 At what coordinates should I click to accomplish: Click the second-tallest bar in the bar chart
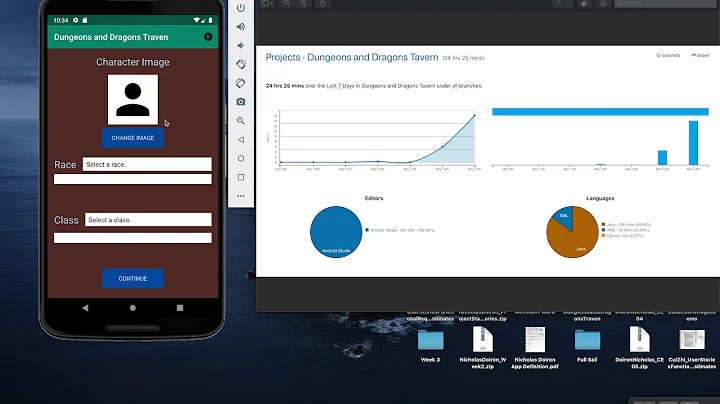(662, 157)
